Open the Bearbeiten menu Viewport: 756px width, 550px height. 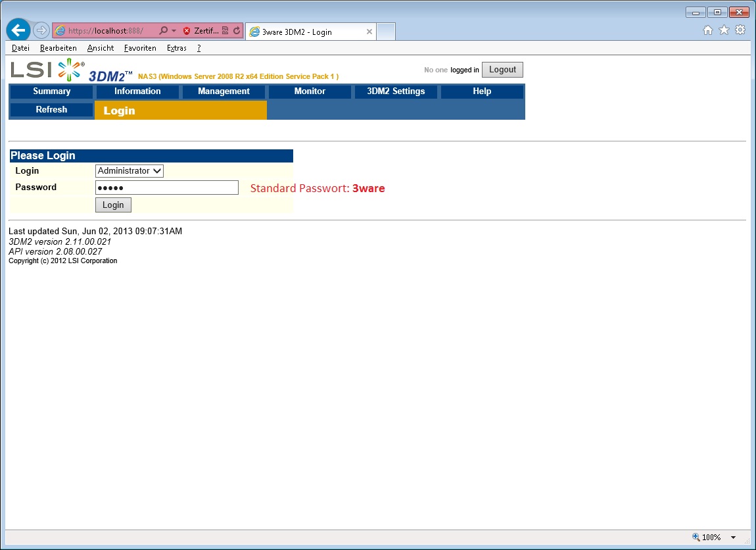[x=59, y=48]
